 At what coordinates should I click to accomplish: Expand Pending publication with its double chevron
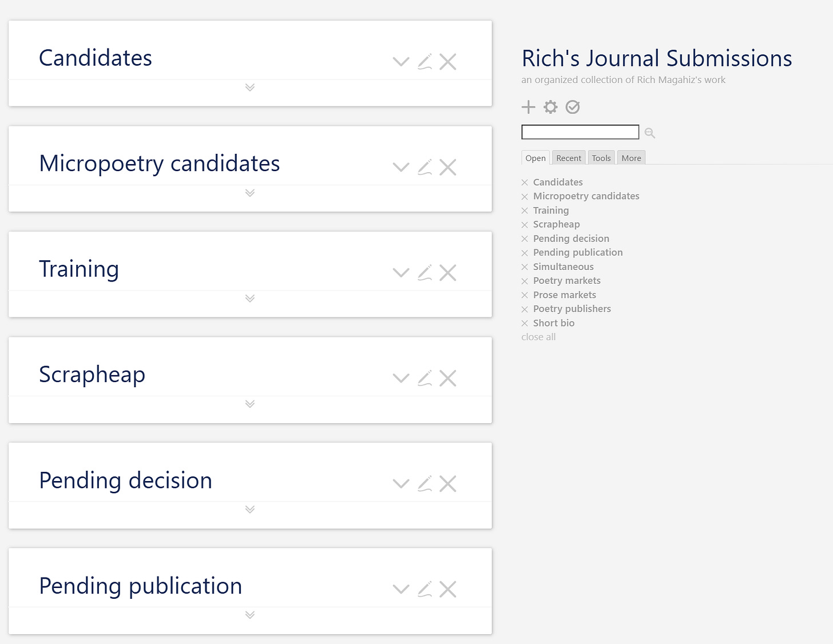[x=250, y=614]
